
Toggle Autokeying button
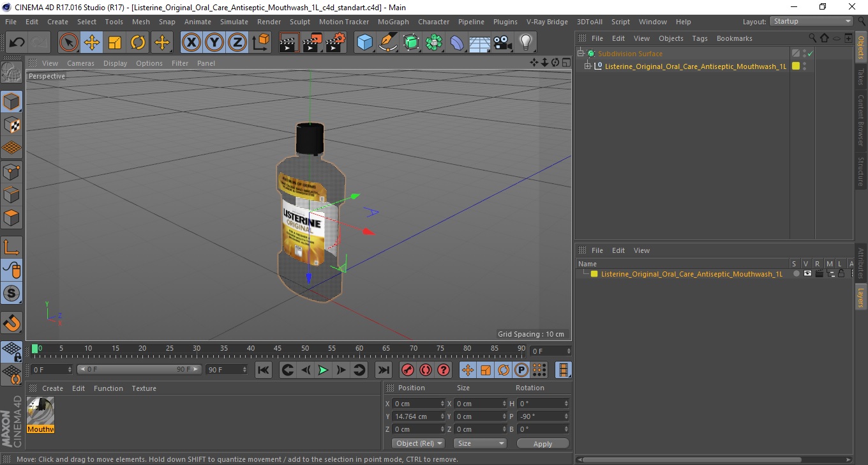coord(426,370)
